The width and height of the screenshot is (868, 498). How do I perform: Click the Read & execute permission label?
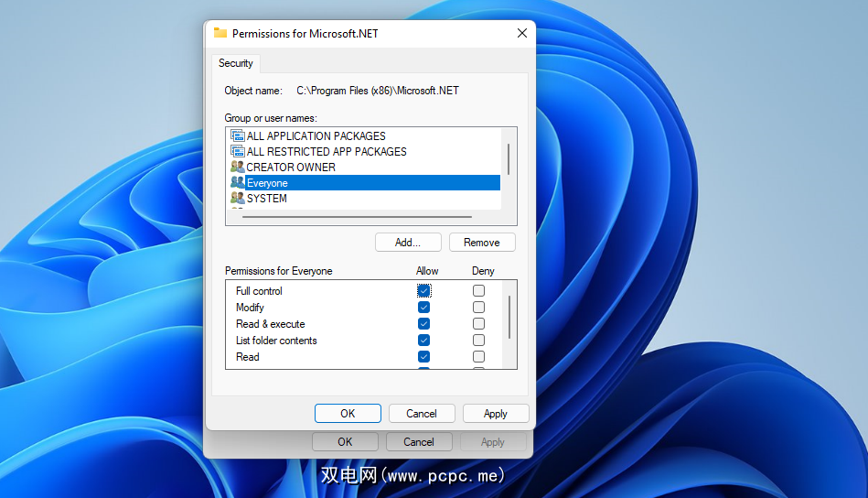pyautogui.click(x=270, y=324)
